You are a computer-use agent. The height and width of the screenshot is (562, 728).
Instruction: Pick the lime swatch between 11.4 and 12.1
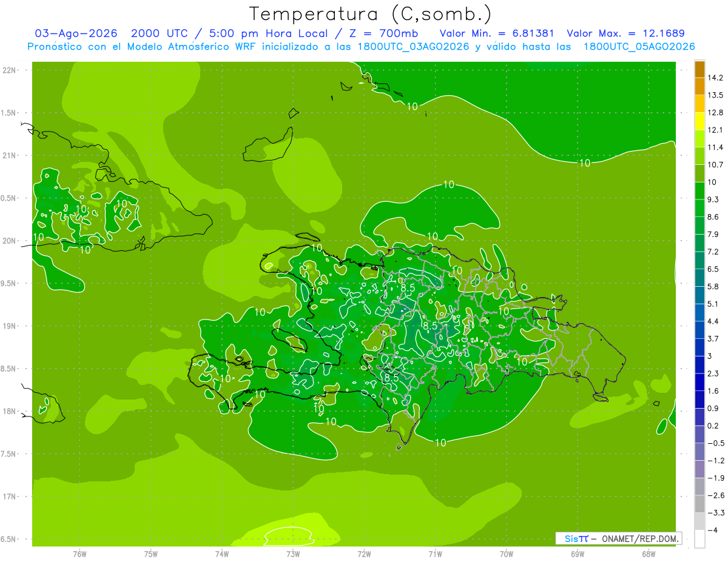700,139
